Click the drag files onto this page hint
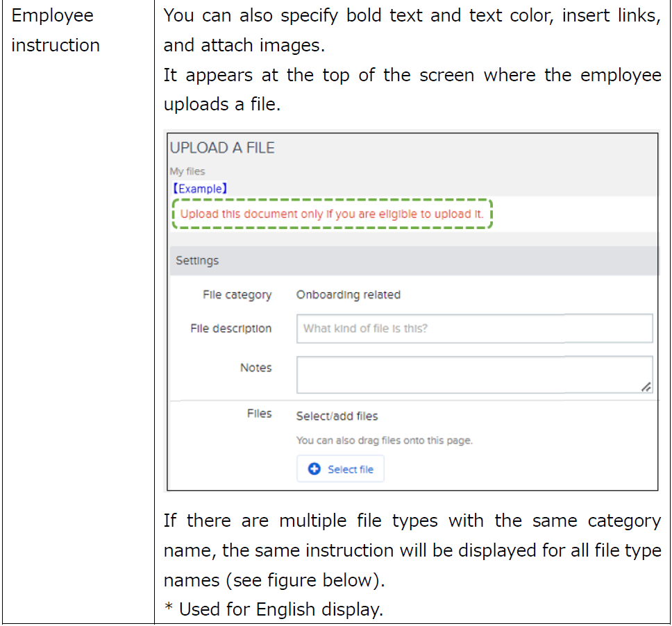 click(x=384, y=440)
